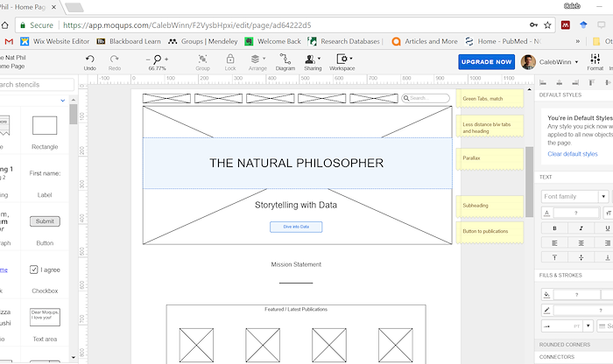This screenshot has width=613, height=364.
Task: Bookmark page with the star icon
Action: point(547,25)
